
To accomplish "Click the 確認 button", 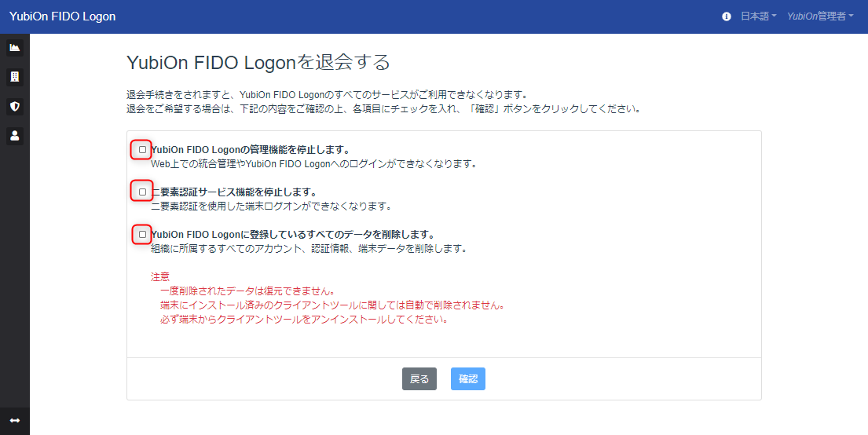I will tap(467, 379).
